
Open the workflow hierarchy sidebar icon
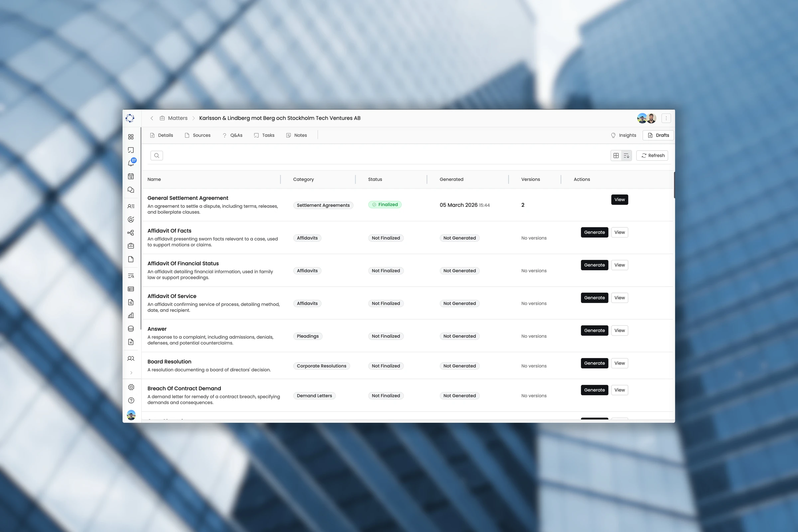point(131,233)
